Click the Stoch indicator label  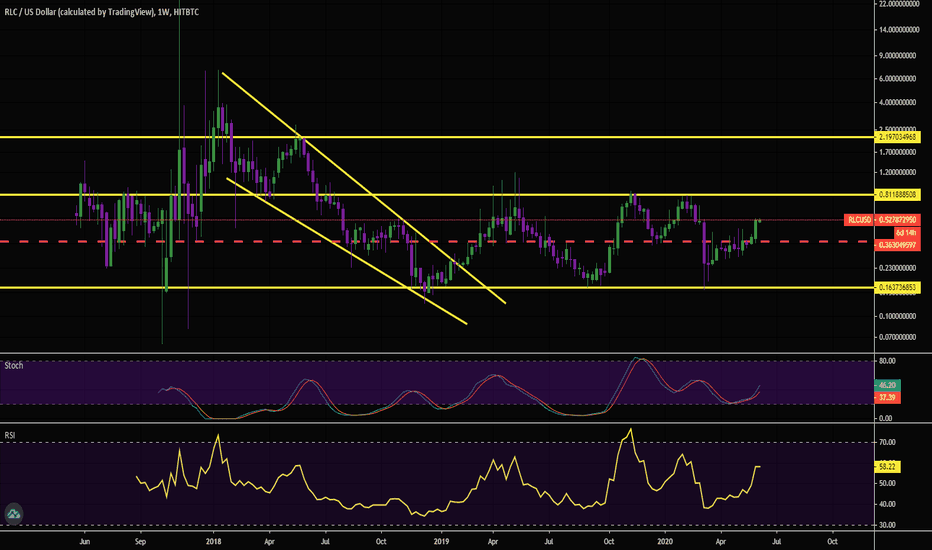click(14, 365)
